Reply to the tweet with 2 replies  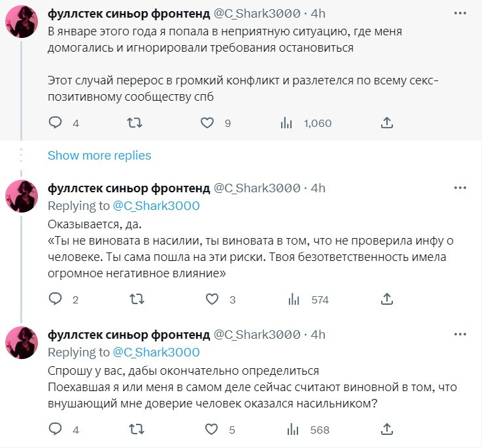56,300
